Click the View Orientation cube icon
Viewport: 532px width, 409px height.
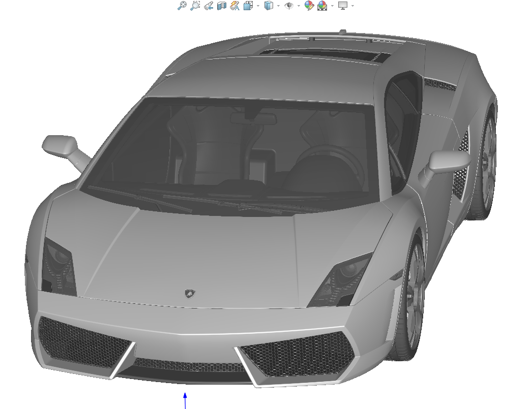point(248,6)
